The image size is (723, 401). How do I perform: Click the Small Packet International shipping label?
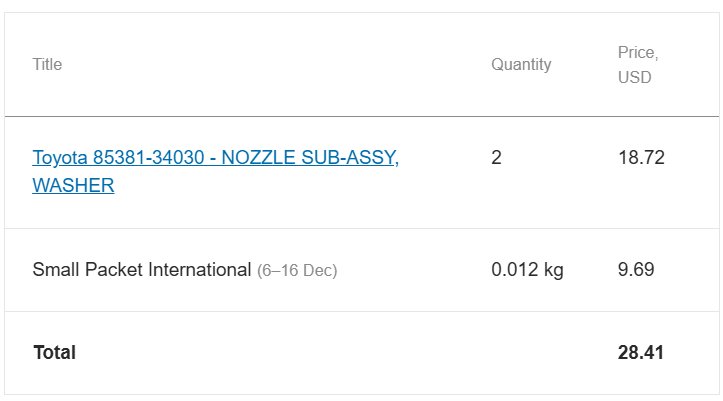[142, 270]
